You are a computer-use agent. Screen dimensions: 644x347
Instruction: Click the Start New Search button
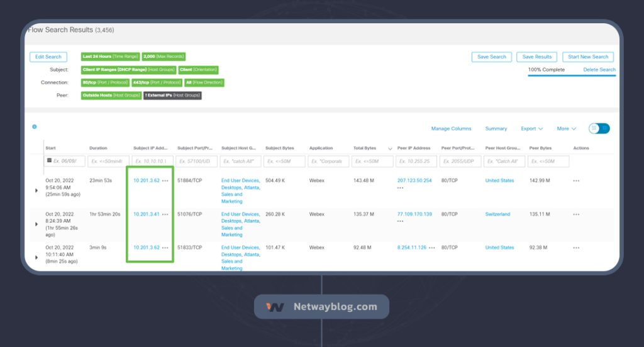pos(588,57)
